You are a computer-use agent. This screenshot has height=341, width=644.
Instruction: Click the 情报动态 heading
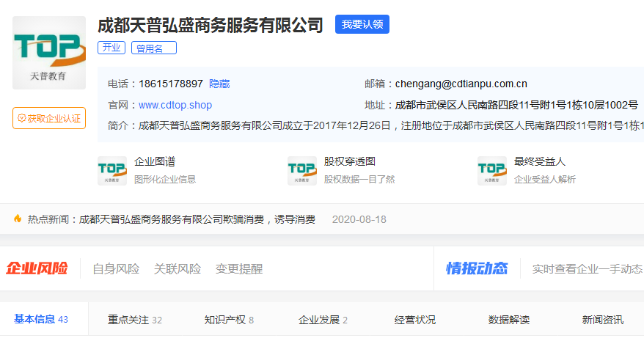click(477, 268)
